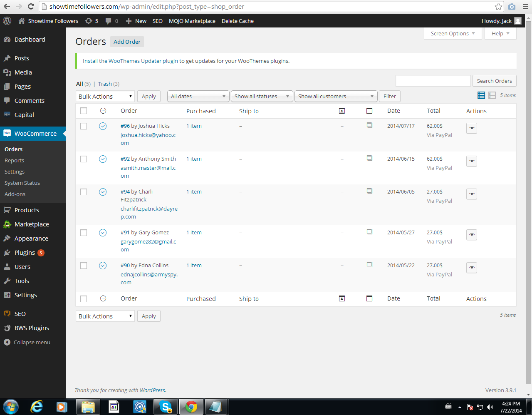Click Add Order button

[127, 42]
